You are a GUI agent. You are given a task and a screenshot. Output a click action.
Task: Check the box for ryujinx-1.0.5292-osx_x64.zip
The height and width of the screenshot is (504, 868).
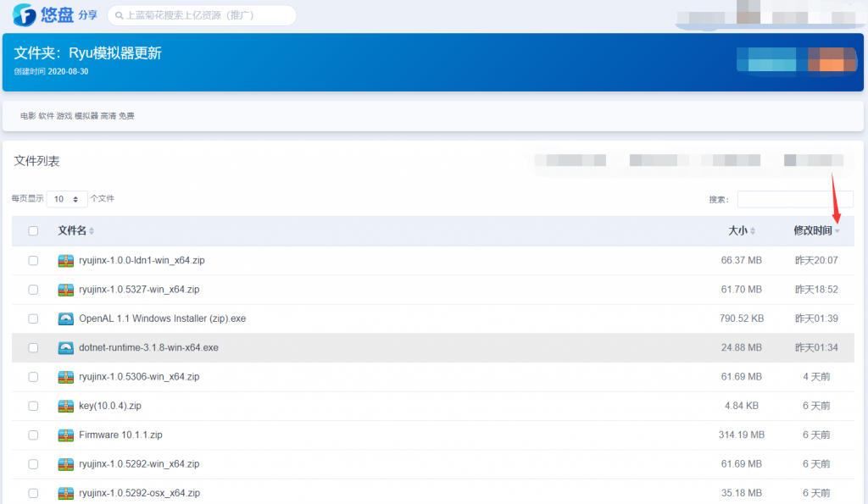coord(33,493)
